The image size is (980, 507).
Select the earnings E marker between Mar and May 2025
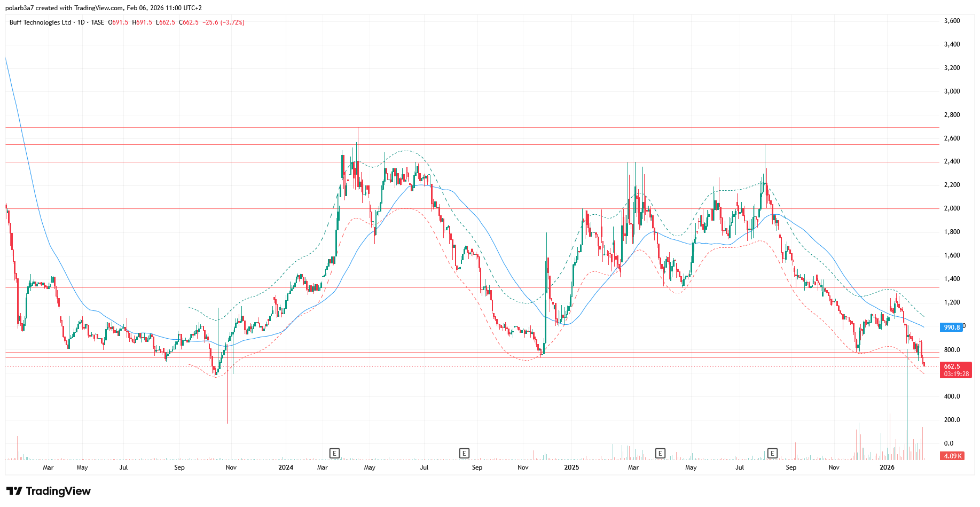[660, 454]
